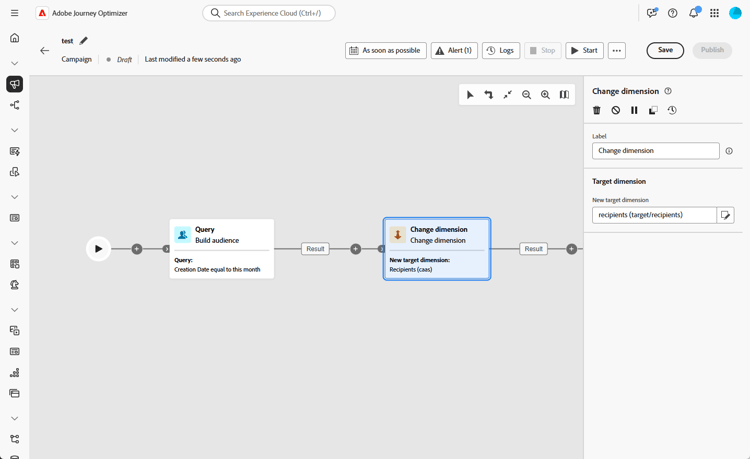Select the pointer tool in canvas toolbar
The width and height of the screenshot is (750, 459).
470,95
